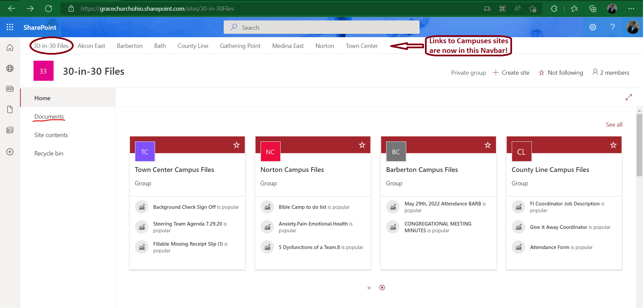Open Barberton Campus Files card title
The image size is (644, 308).
tap(422, 170)
